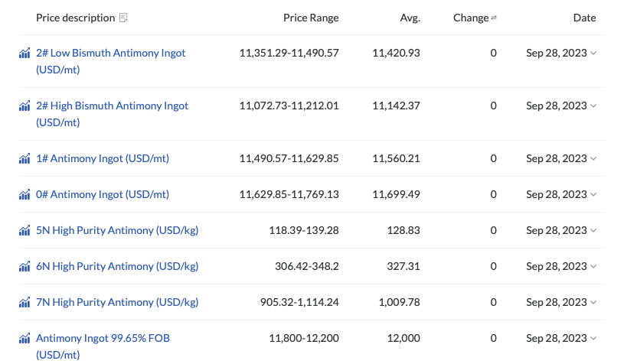Image resolution: width=624 pixels, height=364 pixels.
Task: Click the note icon next to Price description
Action: click(x=124, y=18)
